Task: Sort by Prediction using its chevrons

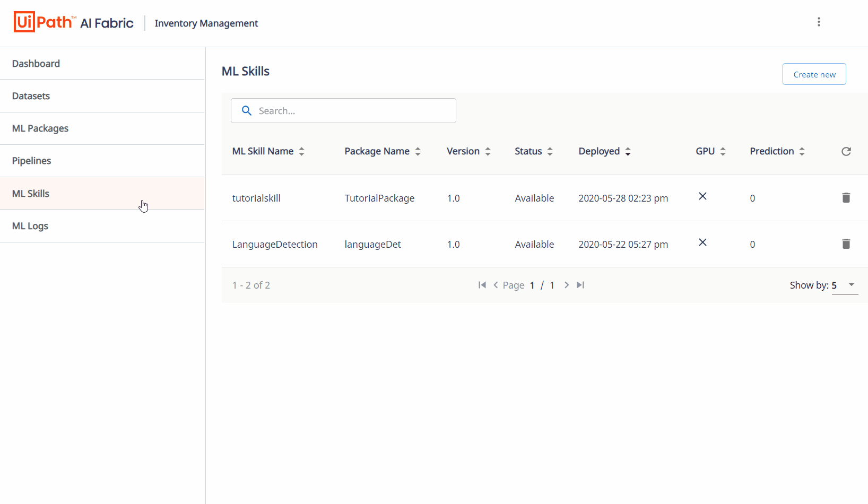Action: [802, 151]
